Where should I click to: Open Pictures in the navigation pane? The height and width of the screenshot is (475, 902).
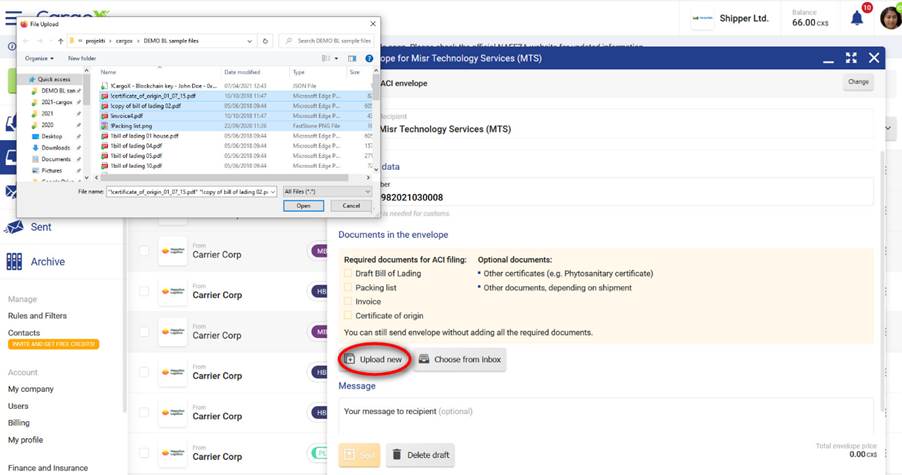[51, 171]
